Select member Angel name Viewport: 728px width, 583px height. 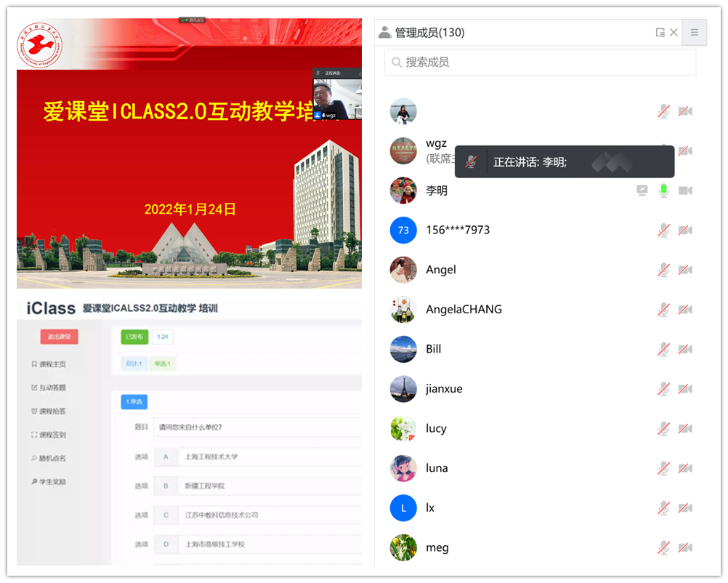[x=441, y=270]
